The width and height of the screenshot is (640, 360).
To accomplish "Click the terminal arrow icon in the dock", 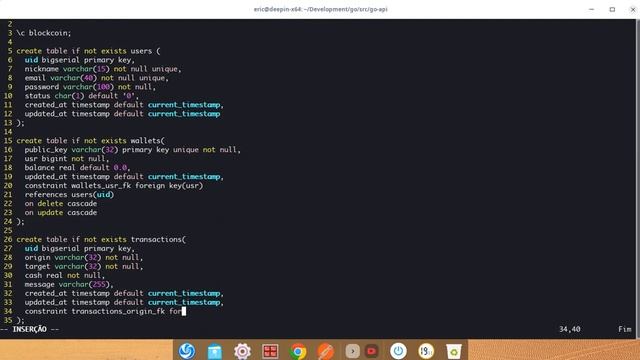I will pyautogui.click(x=353, y=351).
